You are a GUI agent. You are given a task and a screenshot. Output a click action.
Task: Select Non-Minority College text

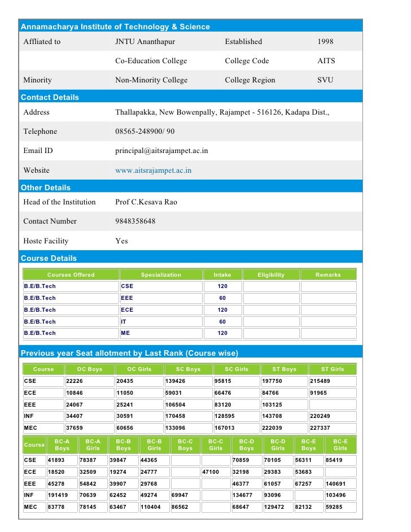[151, 80]
